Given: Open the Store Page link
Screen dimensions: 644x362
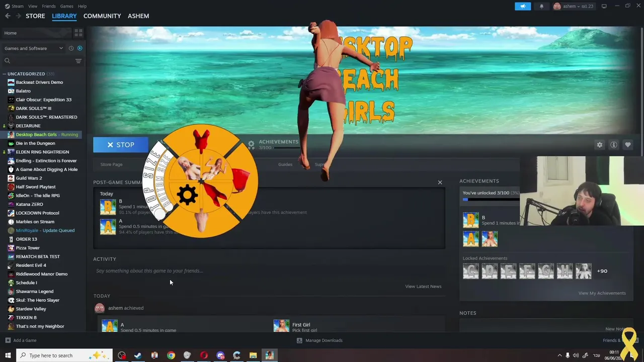Looking at the screenshot, I should coord(111,164).
